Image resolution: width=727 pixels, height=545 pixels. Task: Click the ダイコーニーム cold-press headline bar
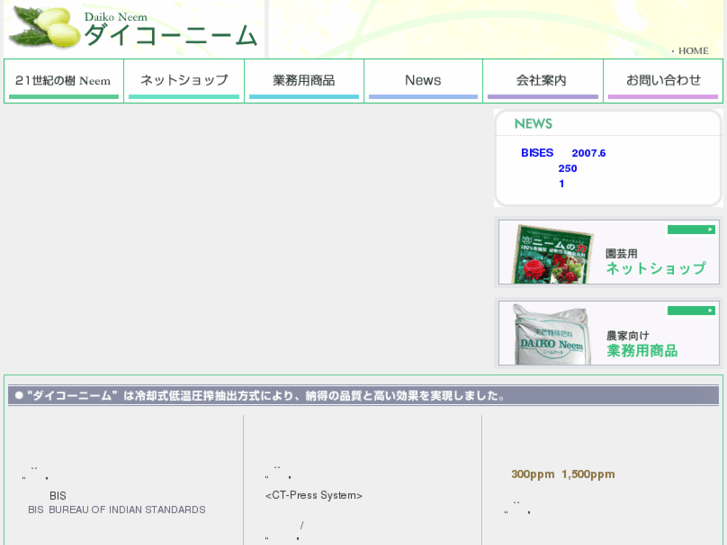[363, 396]
